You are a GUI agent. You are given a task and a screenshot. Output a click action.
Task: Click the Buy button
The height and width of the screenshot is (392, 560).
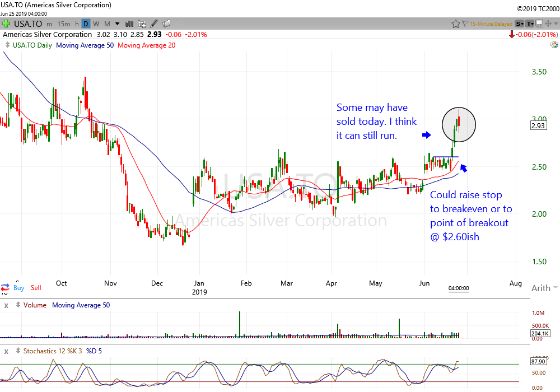19,288
